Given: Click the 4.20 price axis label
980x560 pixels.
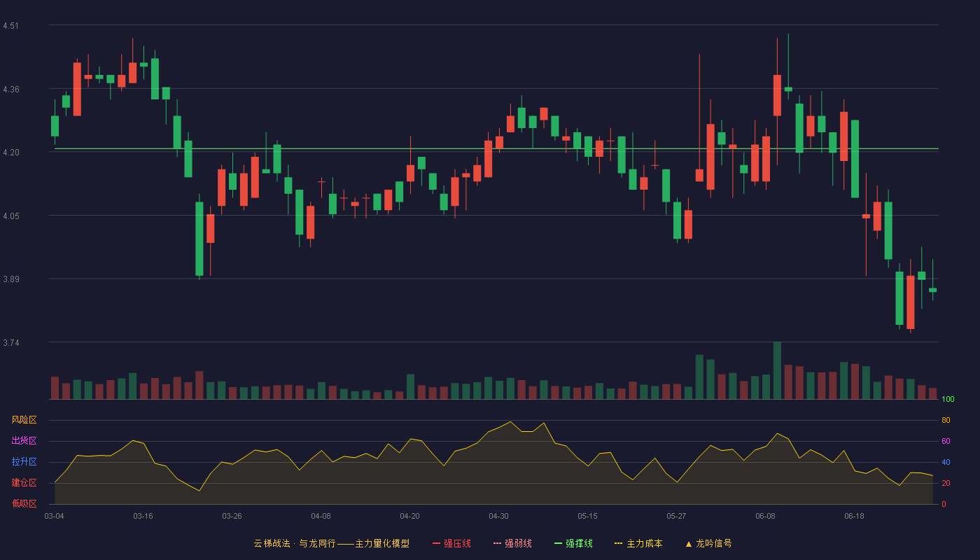Looking at the screenshot, I should click(10, 153).
